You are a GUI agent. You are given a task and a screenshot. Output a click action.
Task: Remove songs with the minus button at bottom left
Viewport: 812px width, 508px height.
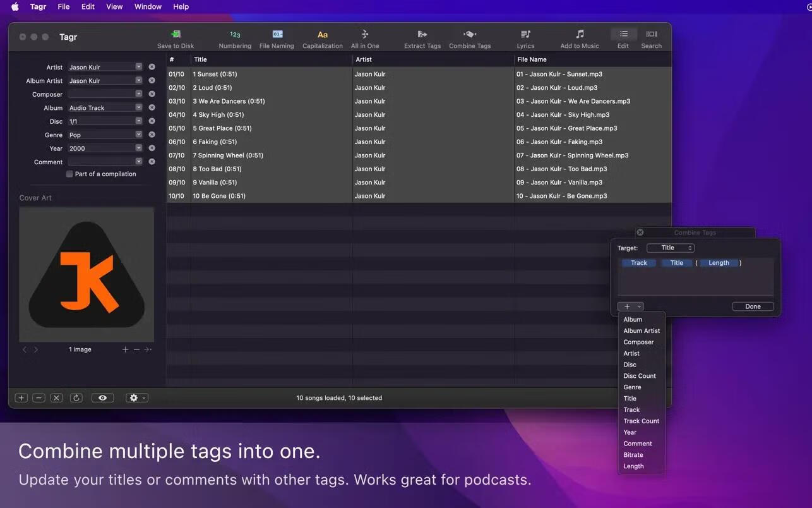[x=39, y=398]
